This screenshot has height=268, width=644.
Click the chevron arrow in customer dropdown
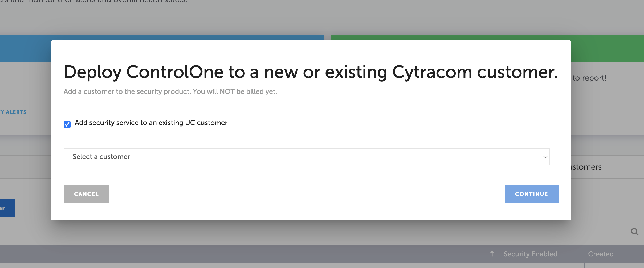(x=545, y=157)
